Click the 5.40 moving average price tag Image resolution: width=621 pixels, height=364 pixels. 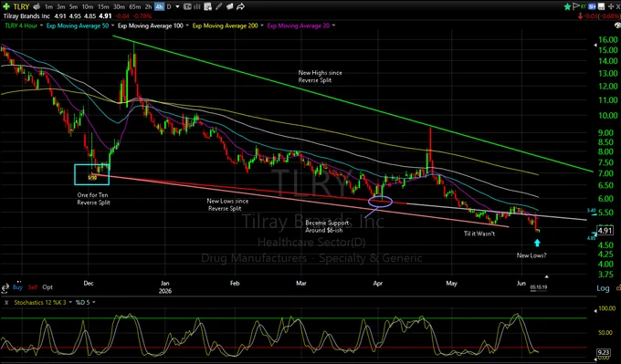coord(591,211)
